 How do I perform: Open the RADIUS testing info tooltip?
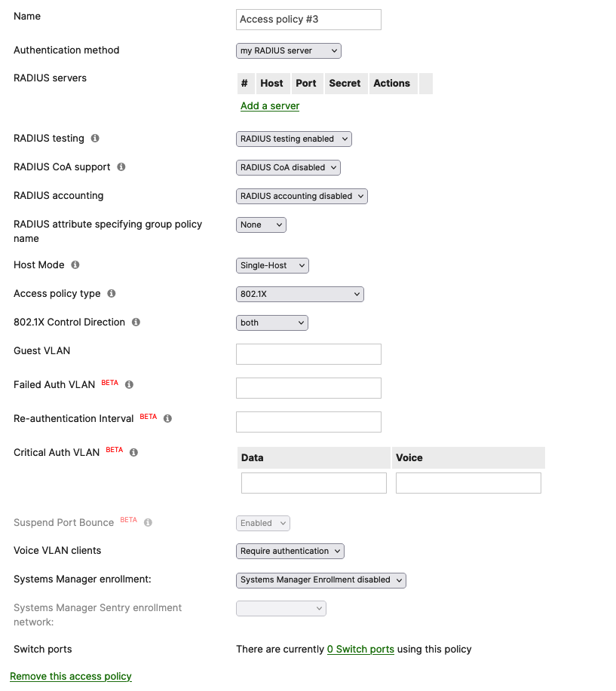pyautogui.click(x=94, y=139)
